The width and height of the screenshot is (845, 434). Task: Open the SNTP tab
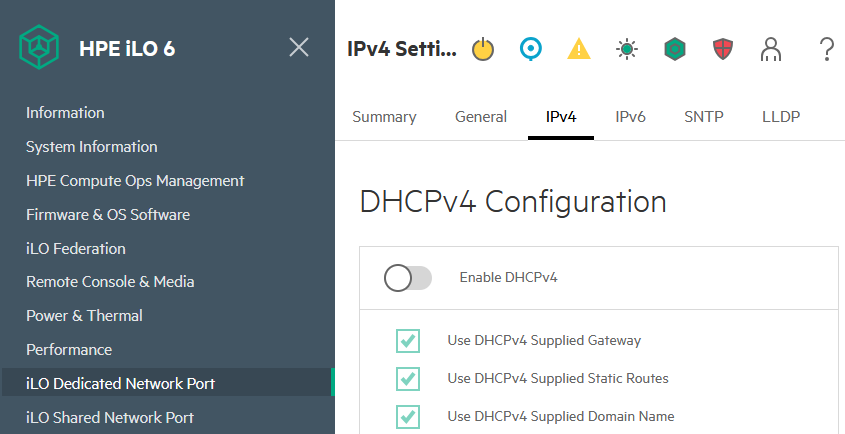point(704,117)
